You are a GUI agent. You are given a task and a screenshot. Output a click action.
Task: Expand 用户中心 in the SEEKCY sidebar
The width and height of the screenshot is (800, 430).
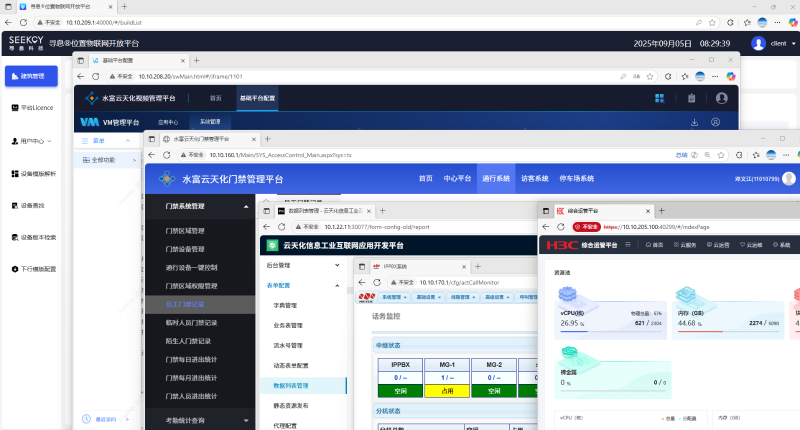point(32,141)
